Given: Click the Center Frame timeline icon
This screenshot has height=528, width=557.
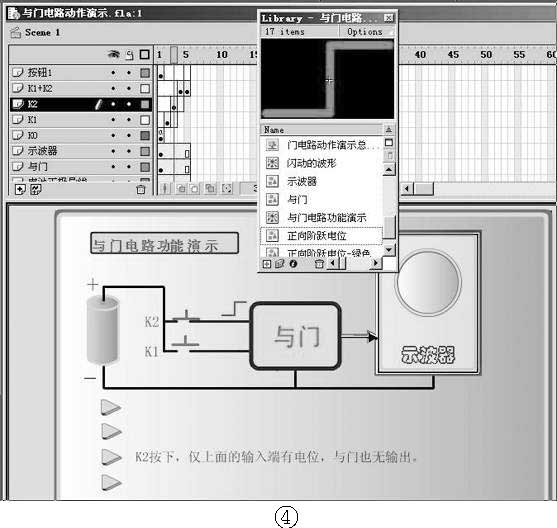Looking at the screenshot, I should pos(164,188).
